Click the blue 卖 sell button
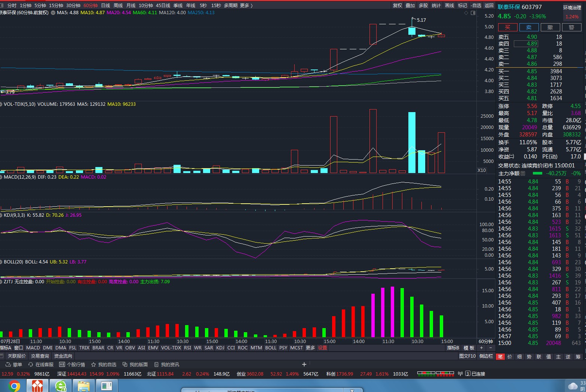Image resolution: width=586 pixels, height=392 pixels. (529, 27)
